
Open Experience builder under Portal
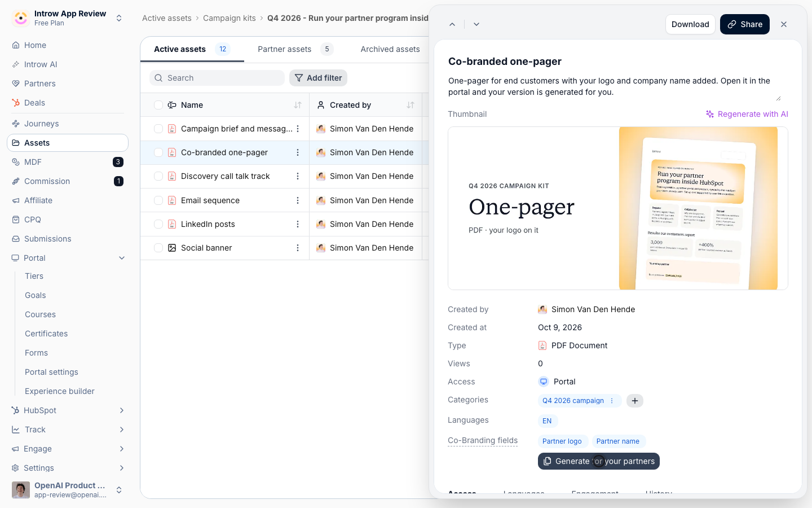[x=60, y=391]
